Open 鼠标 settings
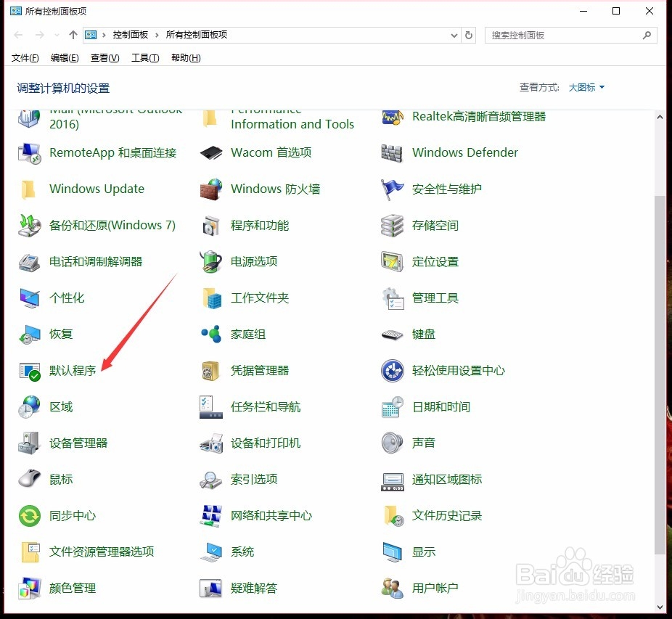 (61, 479)
